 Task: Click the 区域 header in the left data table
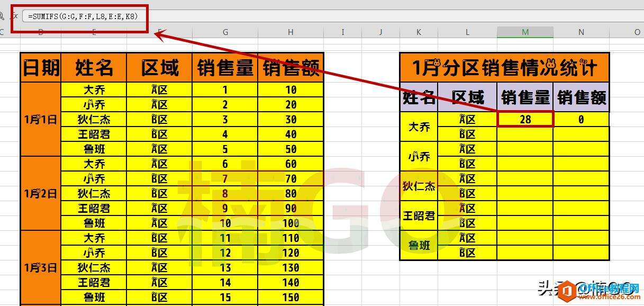coord(160,67)
